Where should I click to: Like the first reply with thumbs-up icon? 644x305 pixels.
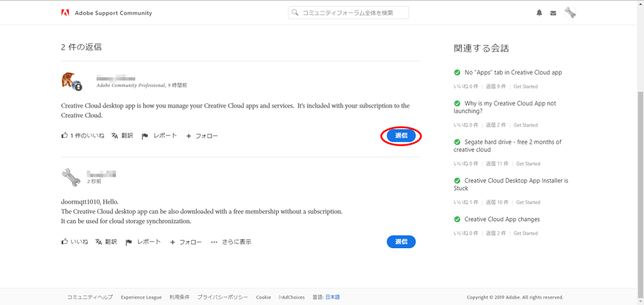[x=65, y=135]
